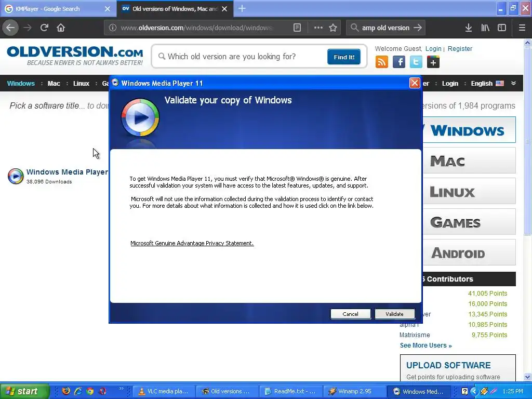
Task: Open the Firefox hamburger menu
Action: (x=522, y=28)
